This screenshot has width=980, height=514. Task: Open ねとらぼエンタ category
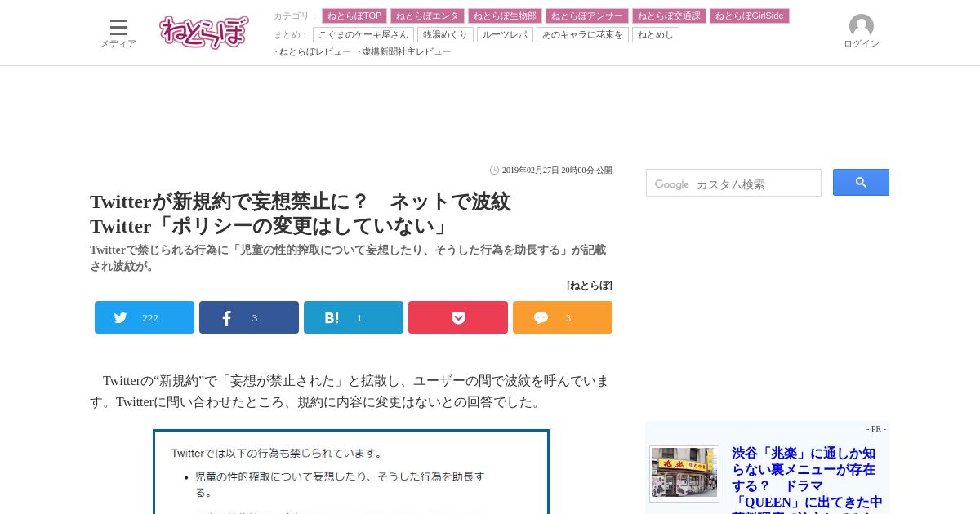tap(427, 16)
